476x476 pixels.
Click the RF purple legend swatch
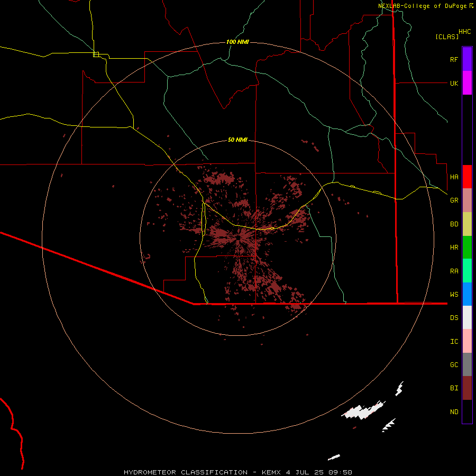coord(467,59)
